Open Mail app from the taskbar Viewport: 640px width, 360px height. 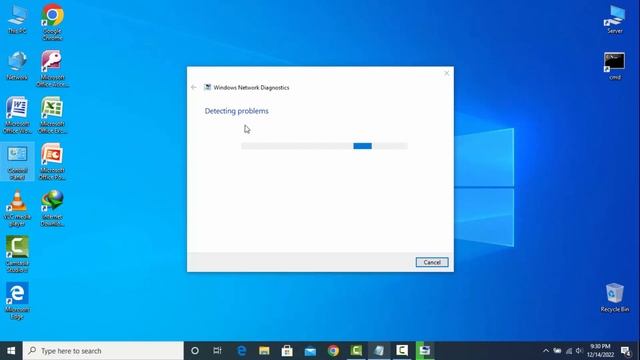(x=310, y=351)
